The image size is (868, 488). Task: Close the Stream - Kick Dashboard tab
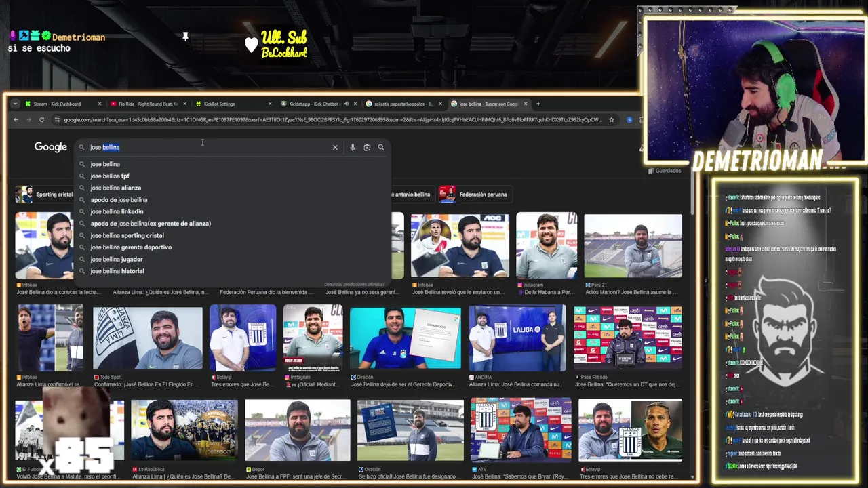(100, 104)
